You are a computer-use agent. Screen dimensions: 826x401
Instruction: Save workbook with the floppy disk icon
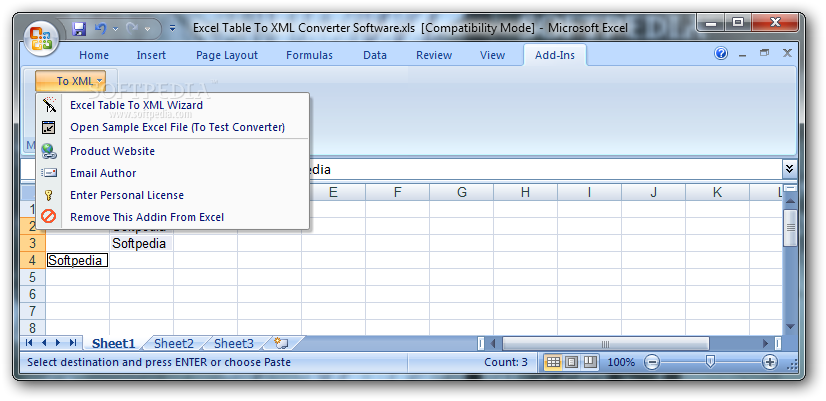(x=79, y=28)
